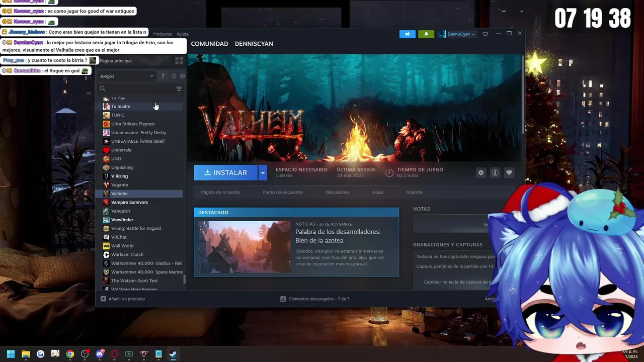Open the Ayuda menu
Viewport: 644px width, 362px height.
[x=182, y=34]
